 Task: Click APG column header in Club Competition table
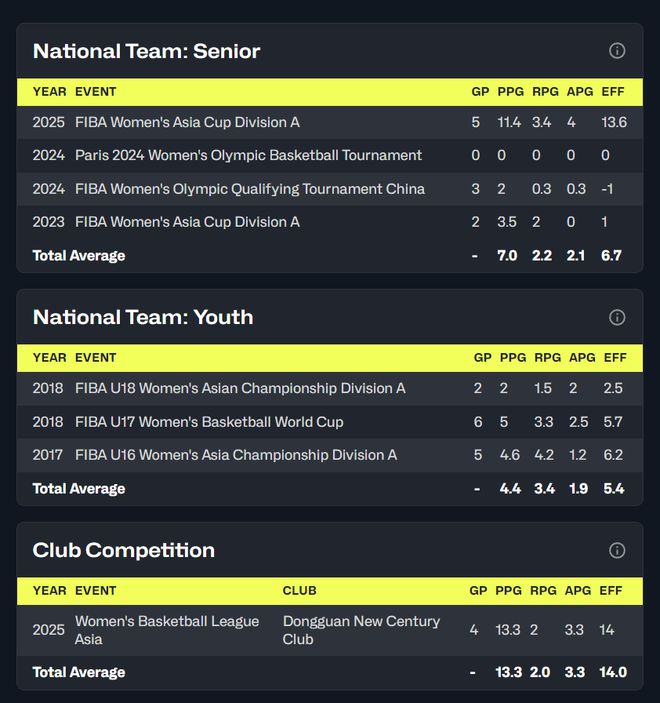coord(578,591)
